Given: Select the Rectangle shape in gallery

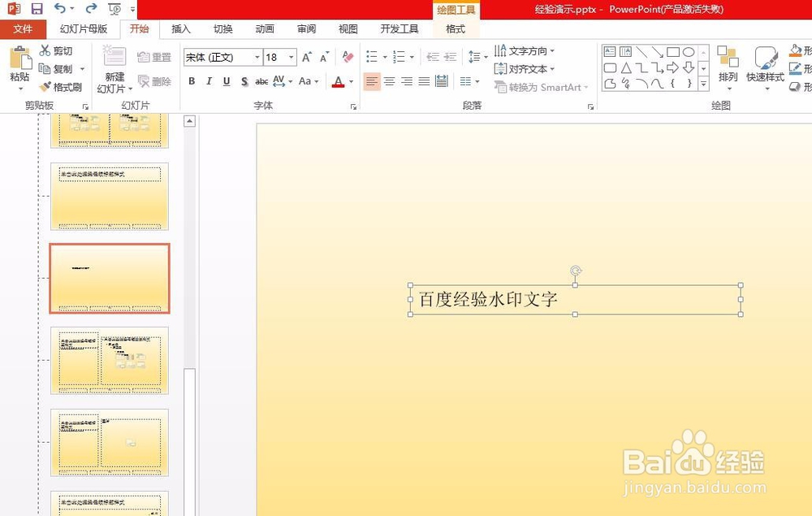Looking at the screenshot, I should click(x=672, y=52).
